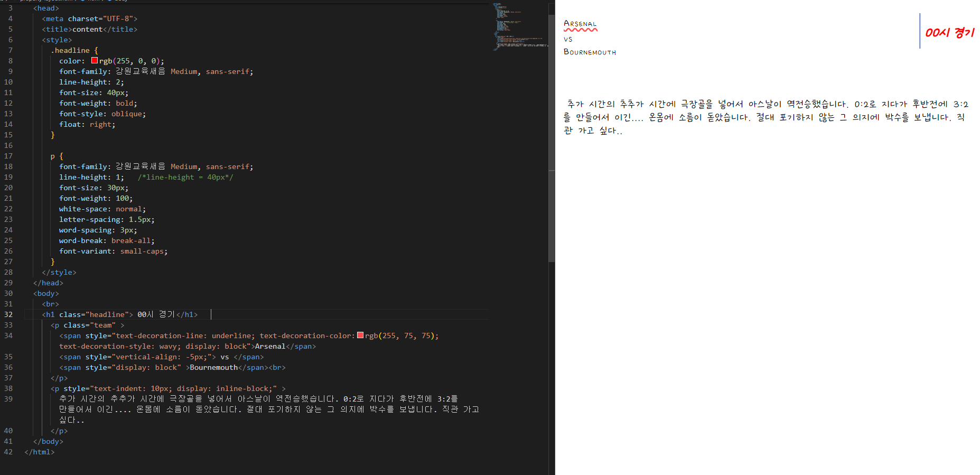
Task: Click the 'p class="team"' tag
Action: (88, 325)
